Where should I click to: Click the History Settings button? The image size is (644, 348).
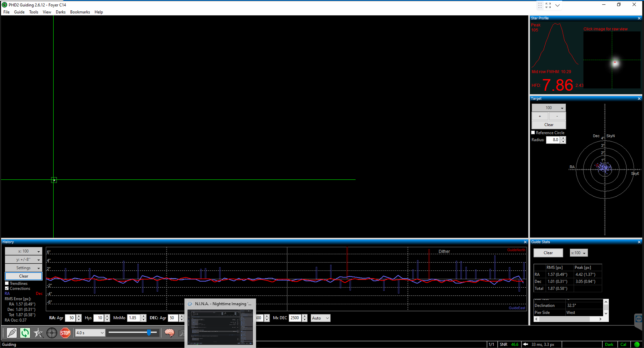tap(24, 268)
